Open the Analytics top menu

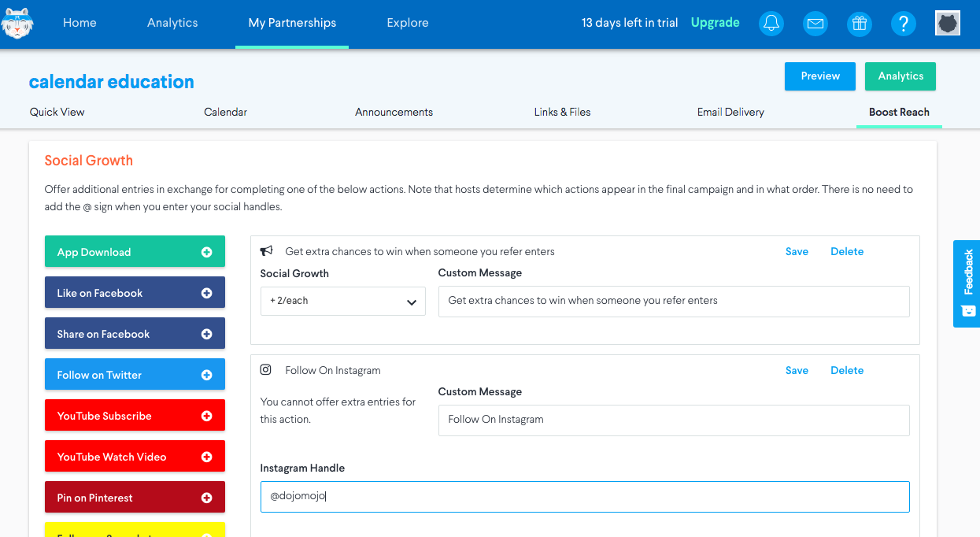coord(172,23)
